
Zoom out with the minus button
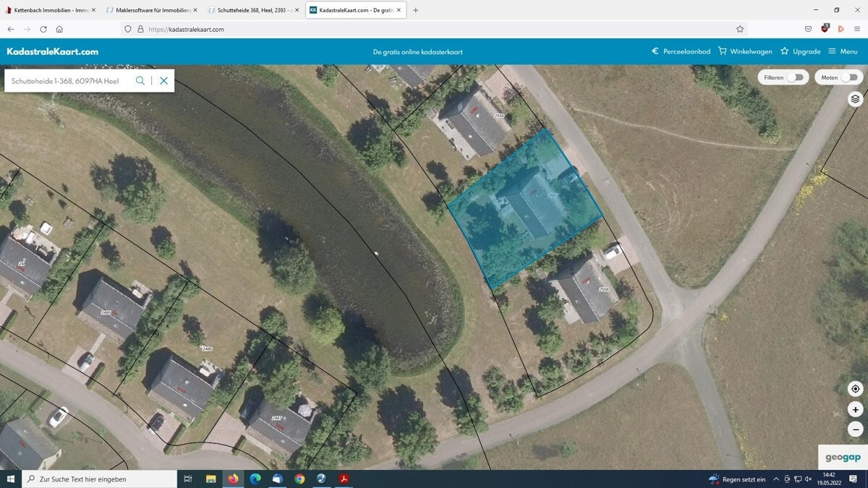[x=855, y=429]
